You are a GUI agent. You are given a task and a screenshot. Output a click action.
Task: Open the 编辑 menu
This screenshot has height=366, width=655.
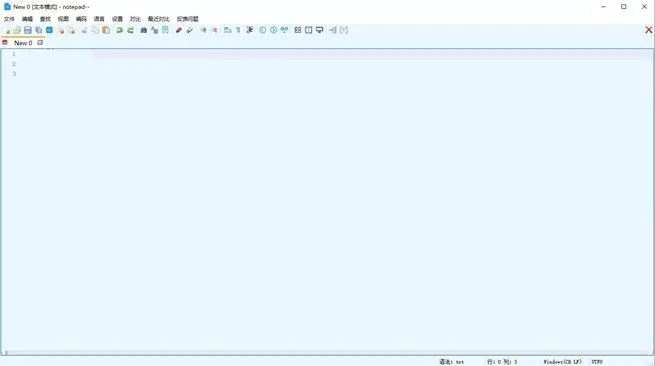(27, 19)
